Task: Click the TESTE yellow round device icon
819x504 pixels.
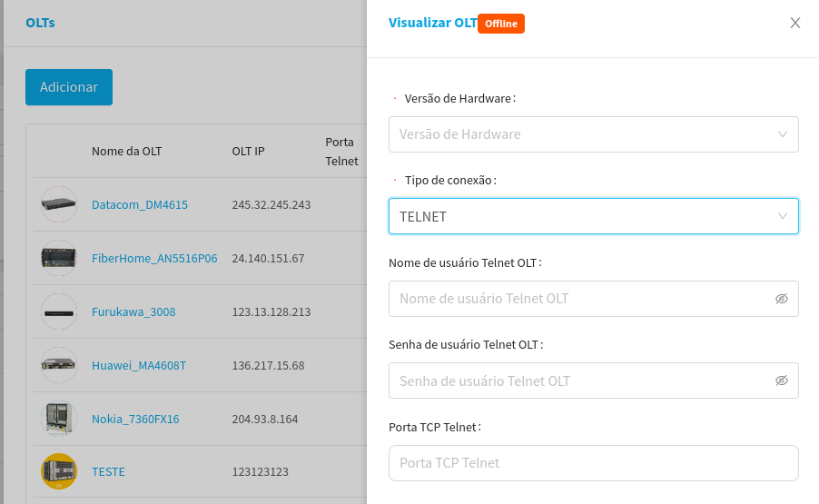Action: coord(59,471)
